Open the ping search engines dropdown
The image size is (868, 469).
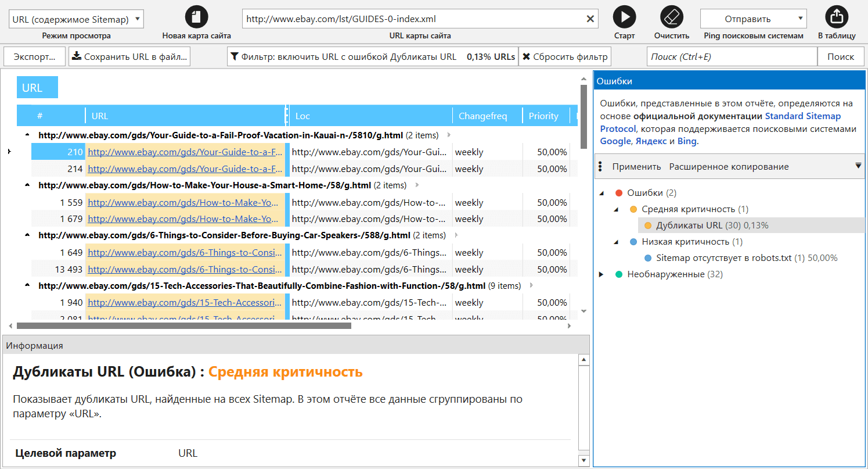point(753,19)
